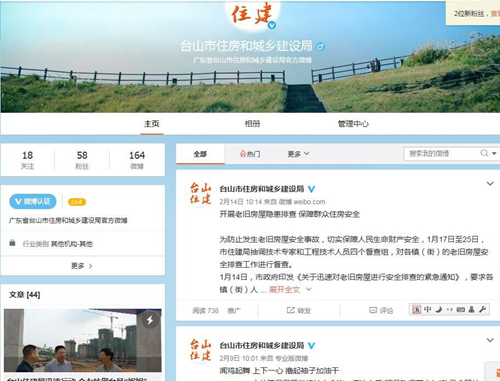The height and width of the screenshot is (381, 500).
Task: Click Sogou input method logo icon
Action: [x=417, y=310]
